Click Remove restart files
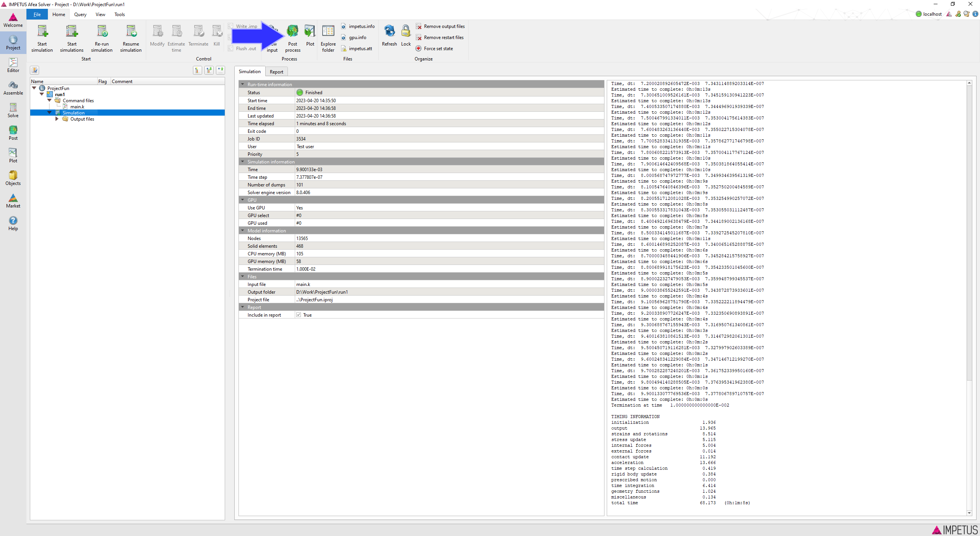Viewport: 980px width, 536px height. [x=440, y=38]
